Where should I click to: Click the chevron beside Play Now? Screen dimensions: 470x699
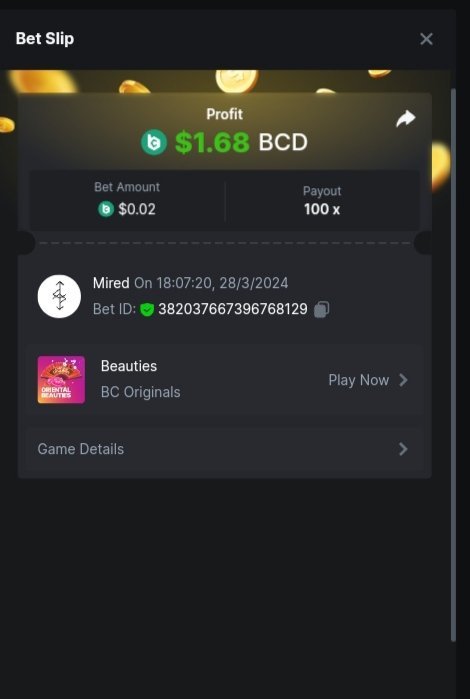click(x=403, y=380)
